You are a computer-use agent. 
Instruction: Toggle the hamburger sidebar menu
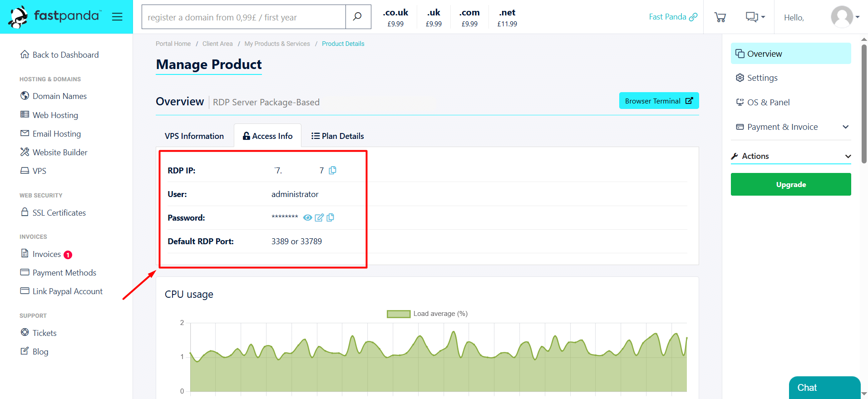(x=117, y=17)
